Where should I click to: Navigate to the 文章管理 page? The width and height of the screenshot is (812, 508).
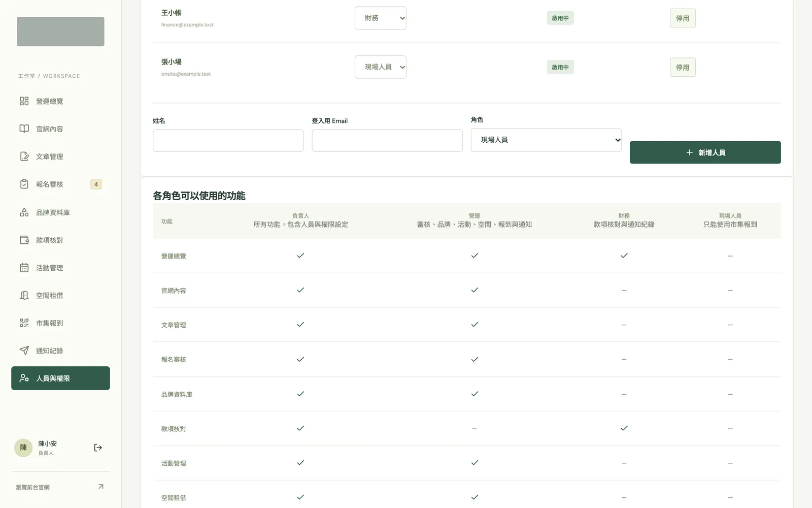[x=60, y=156]
